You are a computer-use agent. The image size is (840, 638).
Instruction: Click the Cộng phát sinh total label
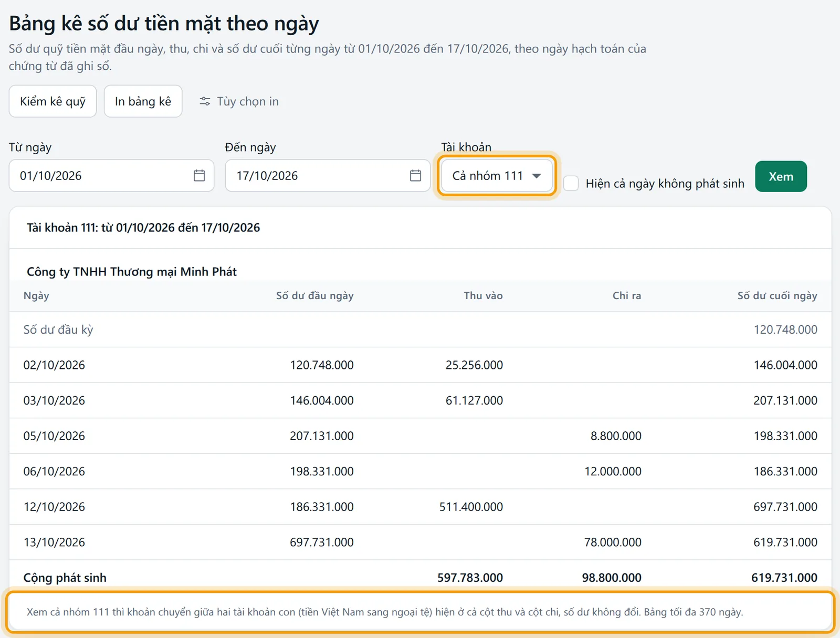(65, 578)
